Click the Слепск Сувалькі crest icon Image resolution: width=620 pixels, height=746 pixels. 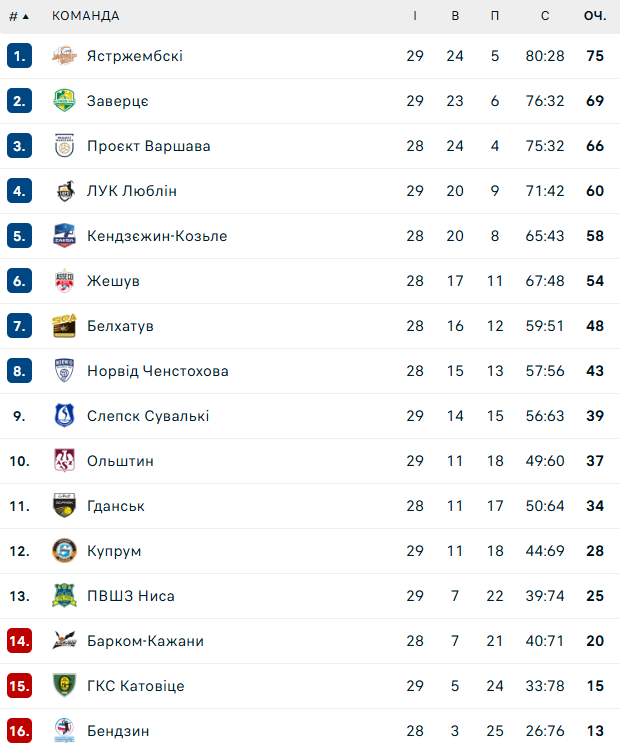64,416
